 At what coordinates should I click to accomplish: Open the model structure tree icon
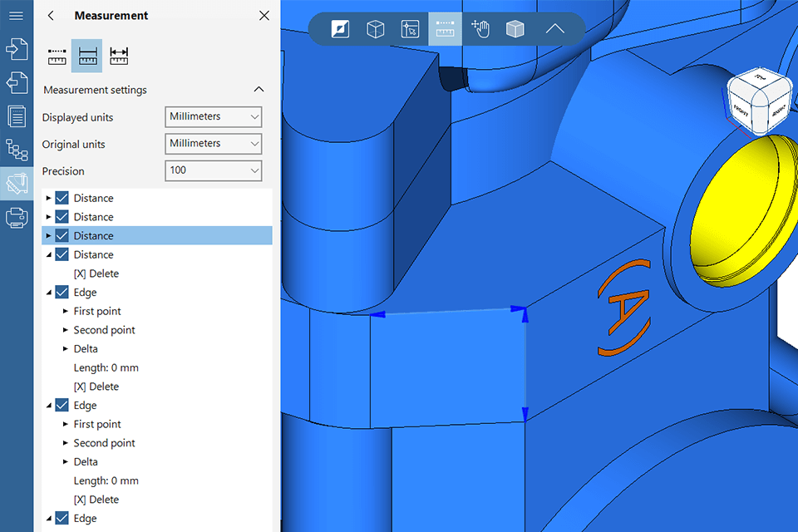pos(16,150)
